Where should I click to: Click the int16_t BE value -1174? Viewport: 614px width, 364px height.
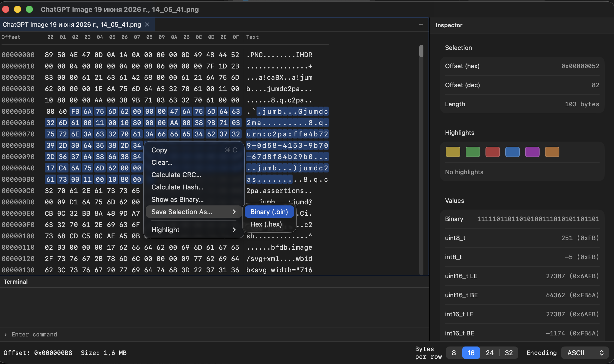pyautogui.click(x=573, y=333)
